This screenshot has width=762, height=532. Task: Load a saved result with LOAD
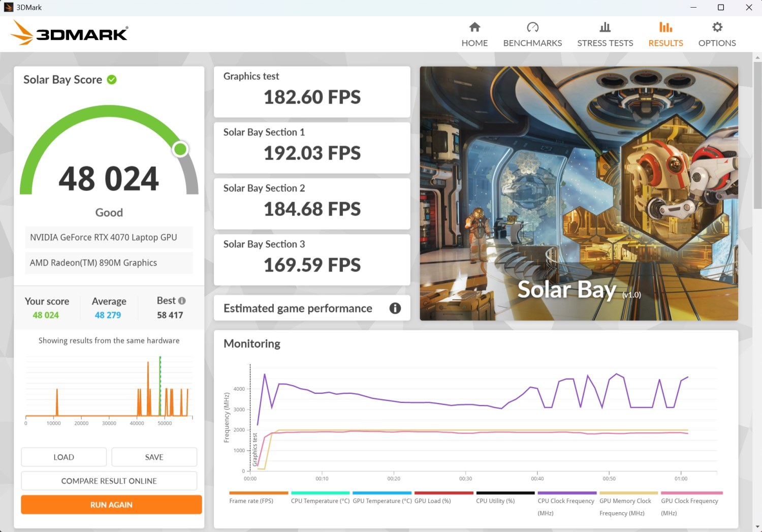point(64,457)
